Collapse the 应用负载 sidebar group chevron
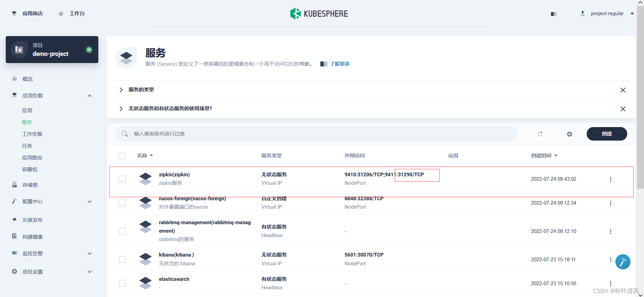Image resolution: width=644 pixels, height=297 pixels. (x=90, y=96)
